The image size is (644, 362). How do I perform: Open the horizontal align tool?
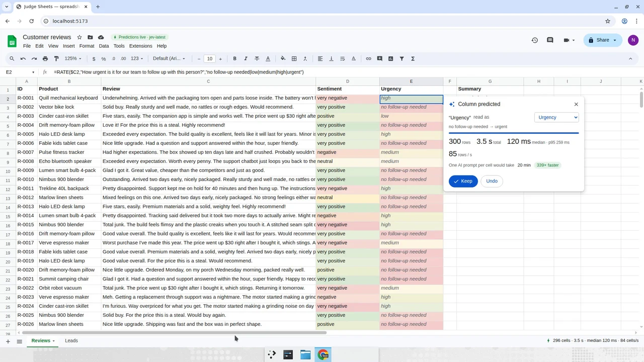[320, 59]
